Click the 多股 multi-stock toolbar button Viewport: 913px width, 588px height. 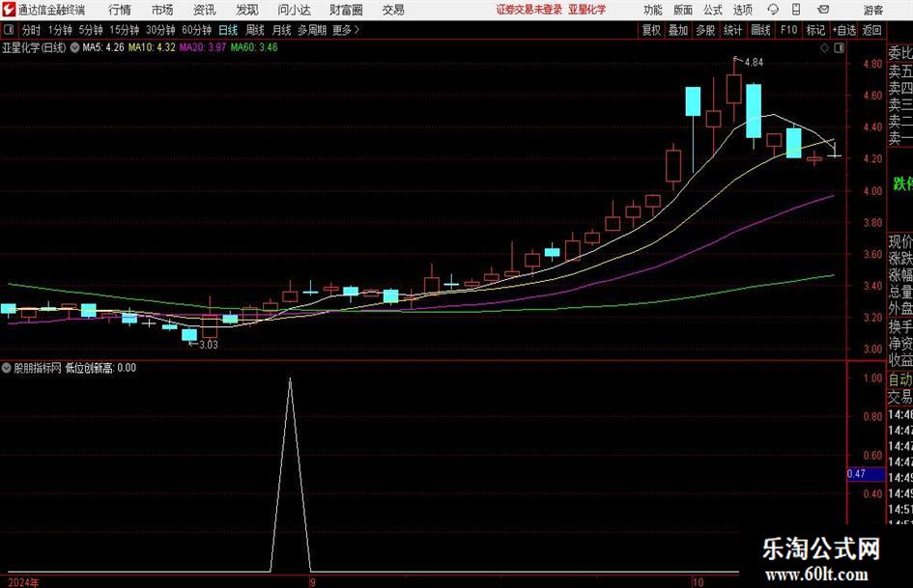click(x=705, y=30)
